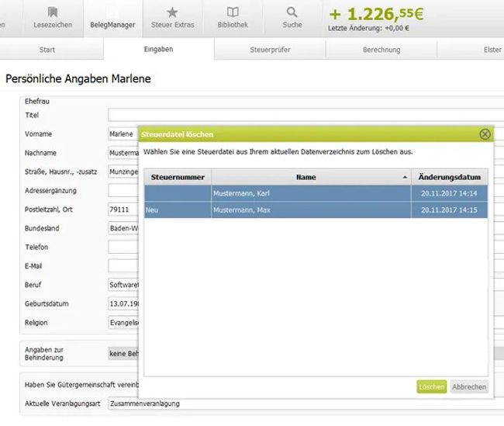The image size is (504, 426).
Task: Click the Postleitzahl field showing 79111
Action: 123,210
